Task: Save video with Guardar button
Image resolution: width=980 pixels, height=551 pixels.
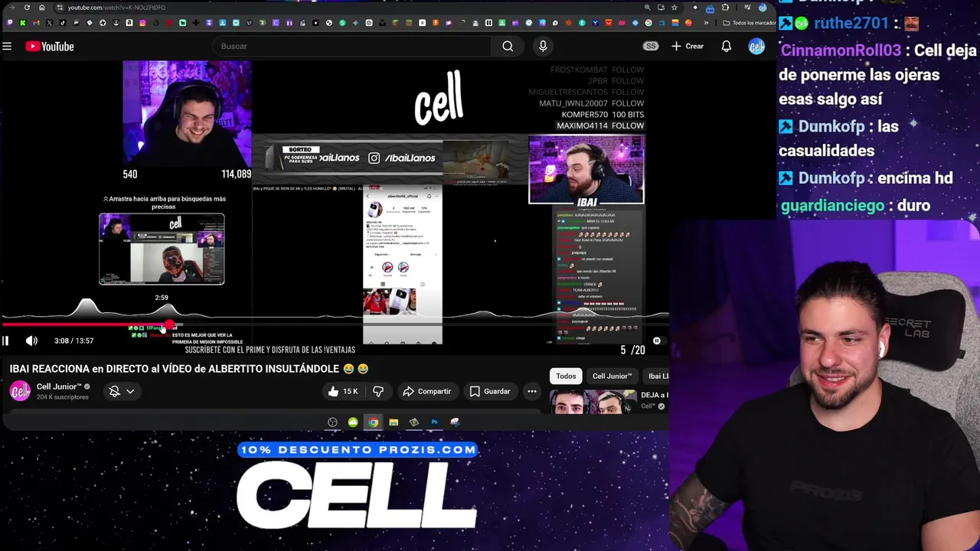Action: [x=489, y=391]
